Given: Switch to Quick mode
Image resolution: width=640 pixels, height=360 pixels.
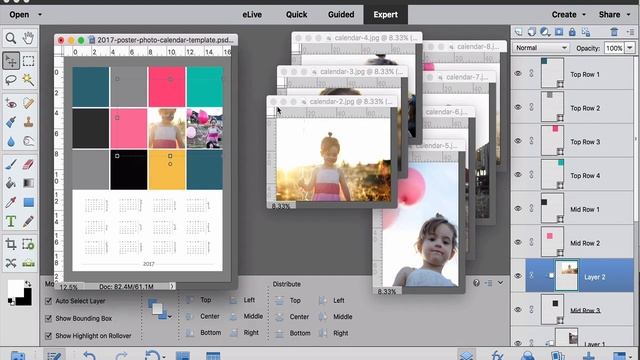Looking at the screenshot, I should point(296,15).
